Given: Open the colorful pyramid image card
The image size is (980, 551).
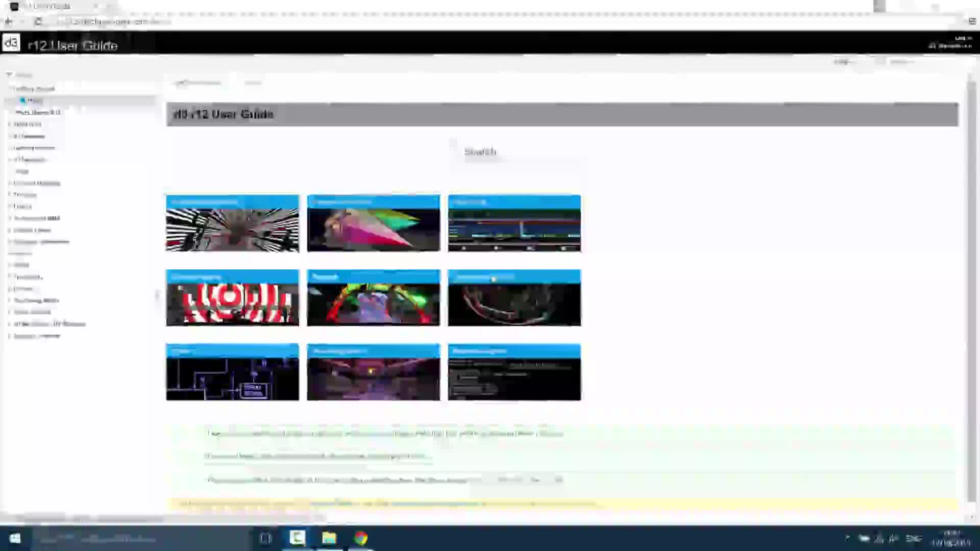Looking at the screenshot, I should (x=373, y=223).
